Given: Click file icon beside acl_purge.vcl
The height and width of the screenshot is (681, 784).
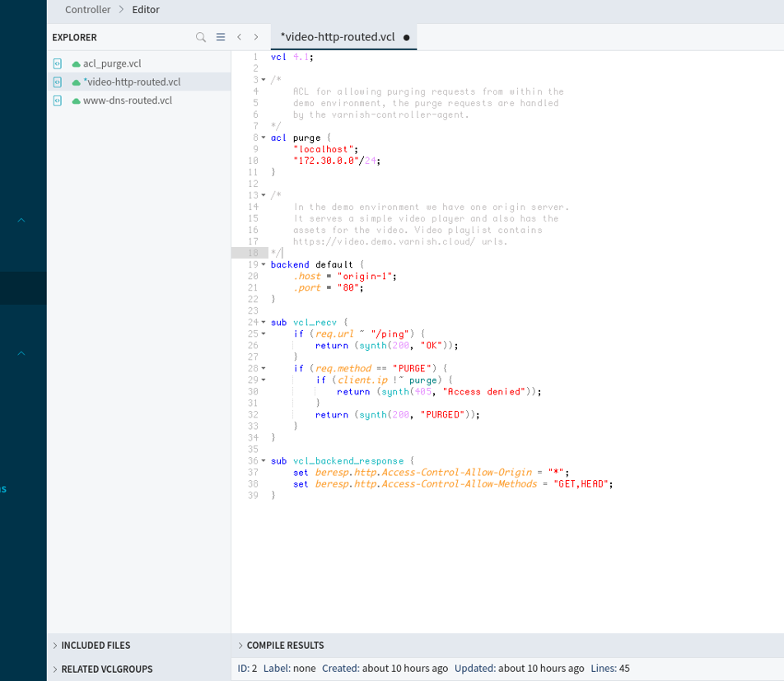Looking at the screenshot, I should click(57, 63).
